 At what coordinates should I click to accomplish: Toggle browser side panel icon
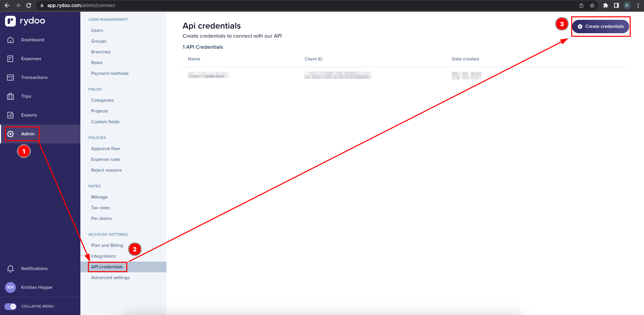coord(616,5)
